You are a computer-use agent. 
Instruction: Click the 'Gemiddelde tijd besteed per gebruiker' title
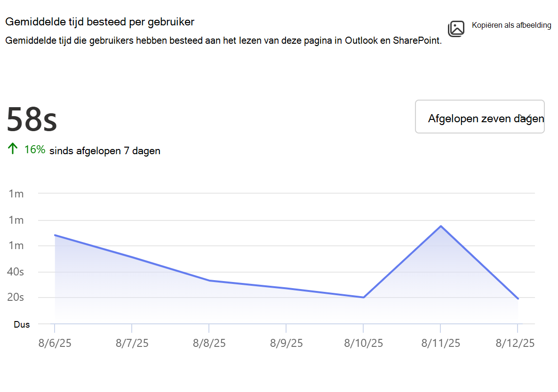100,22
